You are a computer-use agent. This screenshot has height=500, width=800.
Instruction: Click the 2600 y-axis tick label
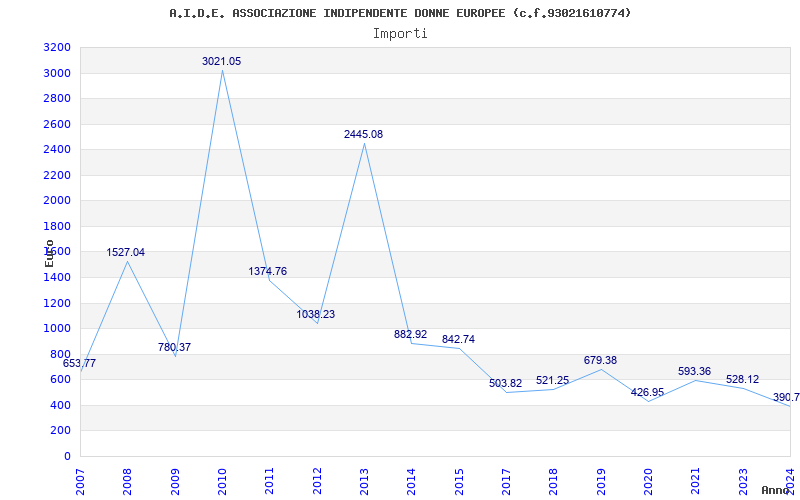[x=58, y=124]
